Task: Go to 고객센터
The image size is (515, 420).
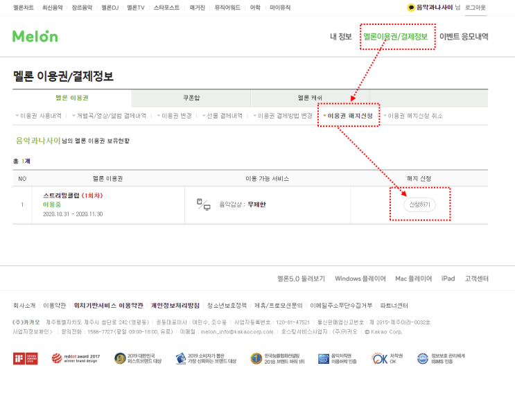Action: (x=477, y=279)
